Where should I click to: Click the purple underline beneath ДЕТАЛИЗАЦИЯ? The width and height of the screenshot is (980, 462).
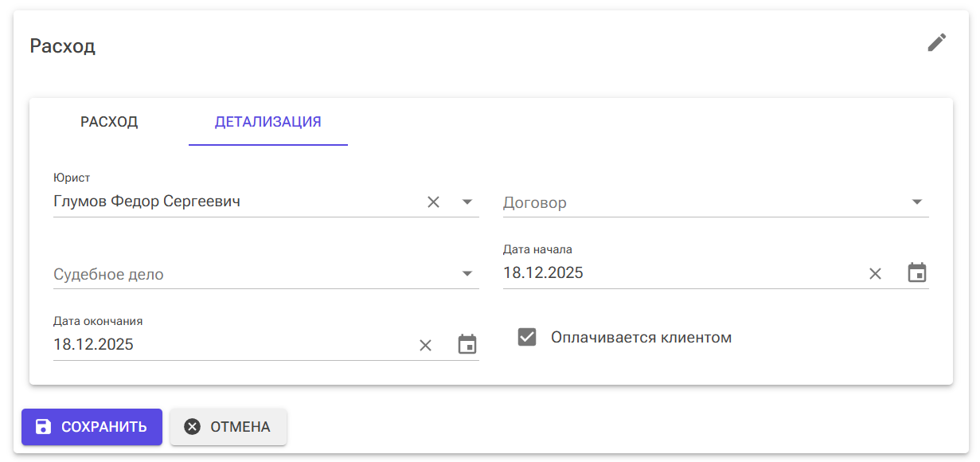tap(267, 143)
